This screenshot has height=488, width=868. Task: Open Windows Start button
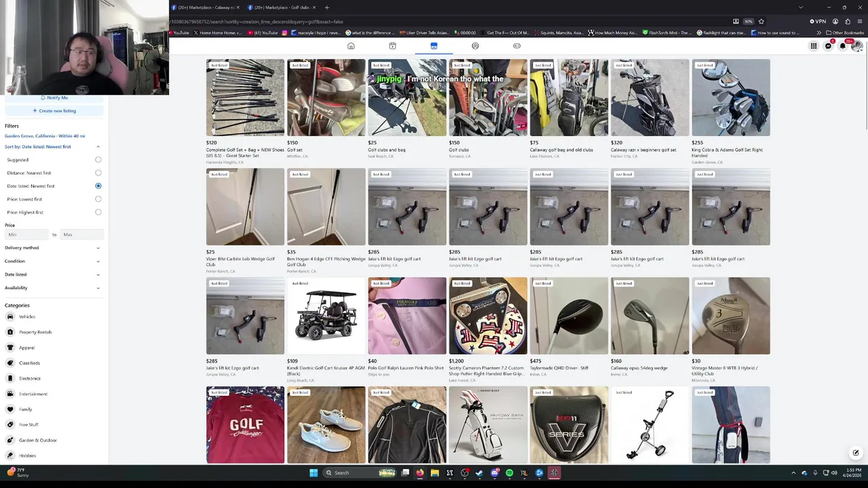[313, 473]
